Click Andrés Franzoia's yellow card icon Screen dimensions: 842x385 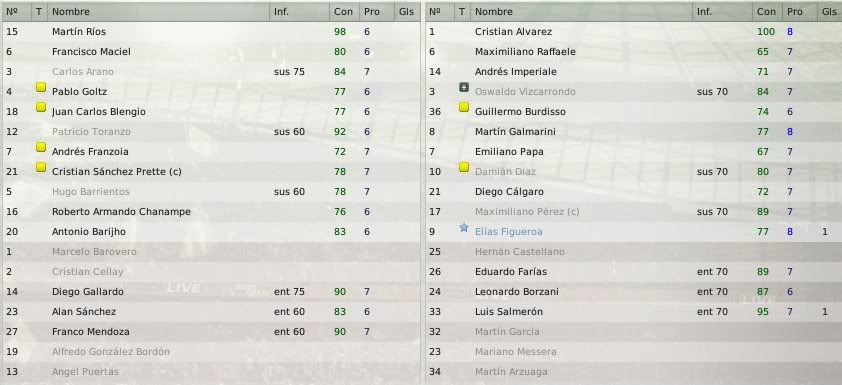point(41,147)
